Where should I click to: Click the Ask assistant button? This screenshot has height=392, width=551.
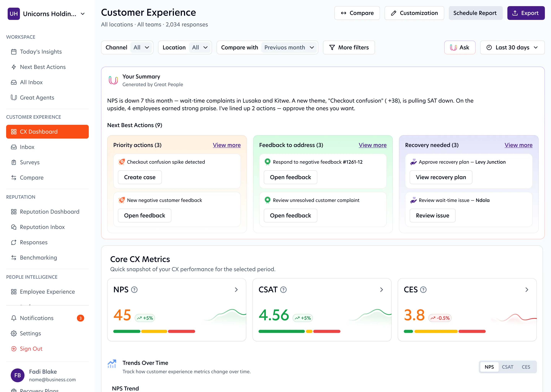click(460, 47)
